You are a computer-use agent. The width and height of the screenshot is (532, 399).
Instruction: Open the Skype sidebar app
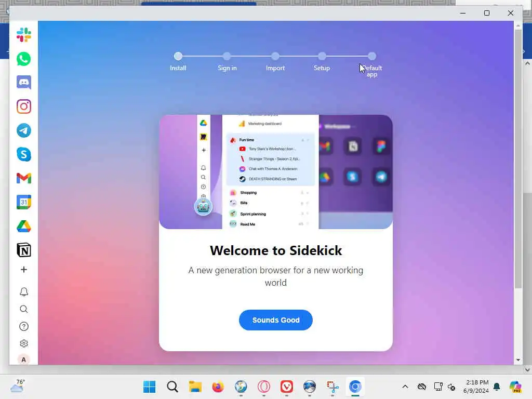[24, 154]
